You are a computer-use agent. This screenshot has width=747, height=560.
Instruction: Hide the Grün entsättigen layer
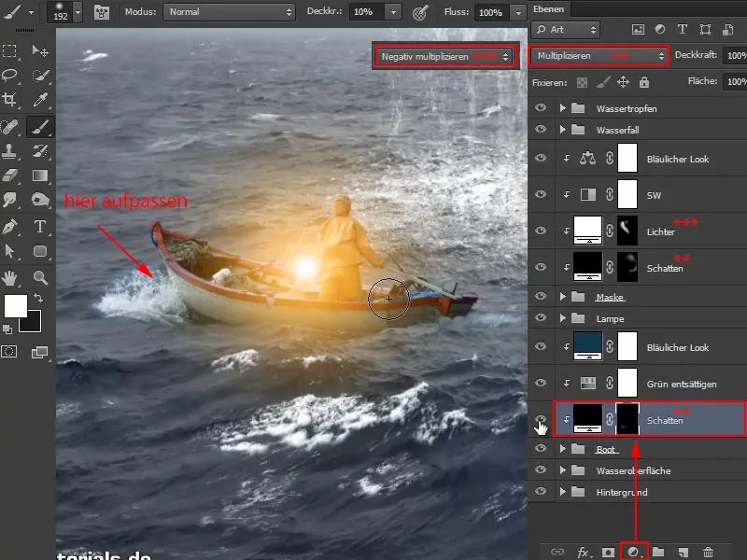541,383
